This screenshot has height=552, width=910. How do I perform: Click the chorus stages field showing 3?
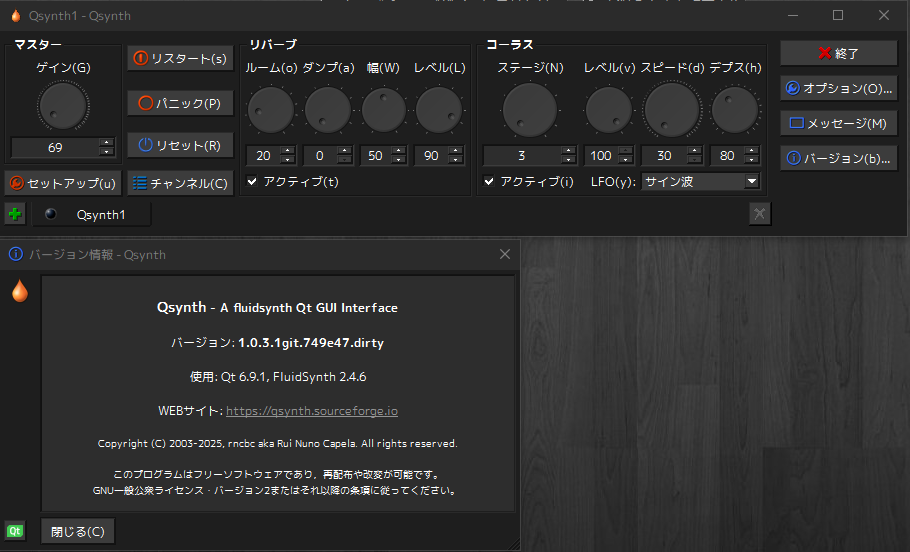click(x=522, y=156)
